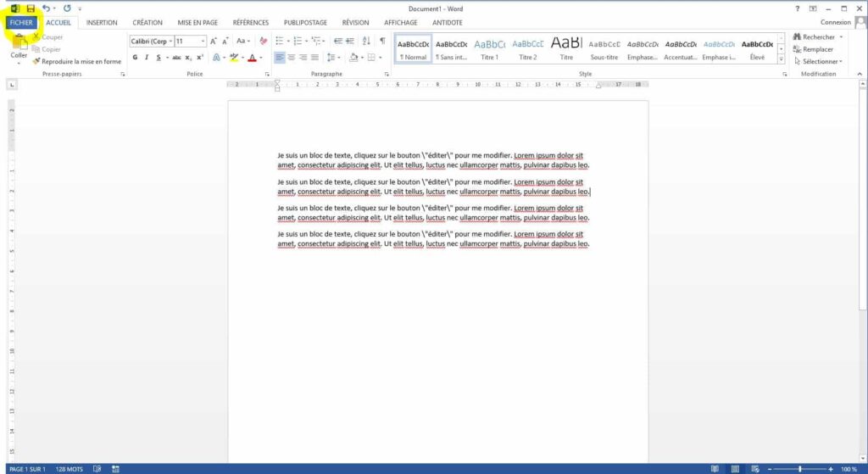Decrease the paragraph indent
The height and width of the screenshot is (474, 868).
(x=337, y=41)
